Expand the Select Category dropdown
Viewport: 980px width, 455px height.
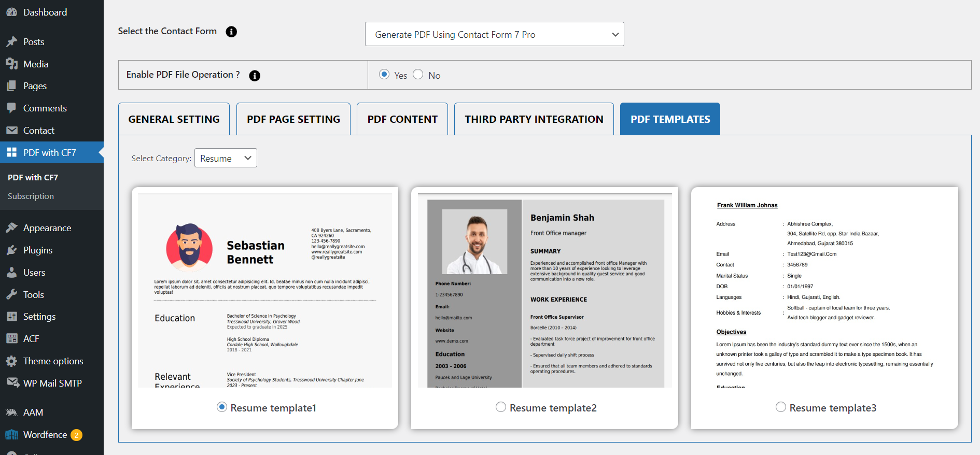pos(226,158)
